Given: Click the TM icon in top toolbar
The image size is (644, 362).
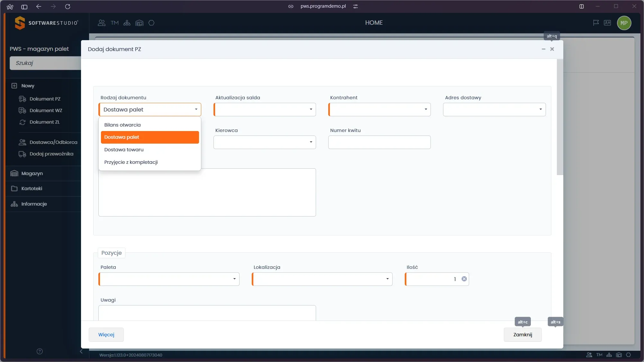Looking at the screenshot, I should point(114,23).
